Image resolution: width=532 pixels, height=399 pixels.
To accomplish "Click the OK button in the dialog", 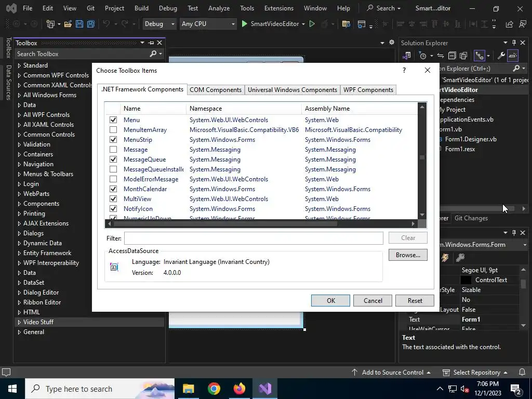I will coord(330,301).
